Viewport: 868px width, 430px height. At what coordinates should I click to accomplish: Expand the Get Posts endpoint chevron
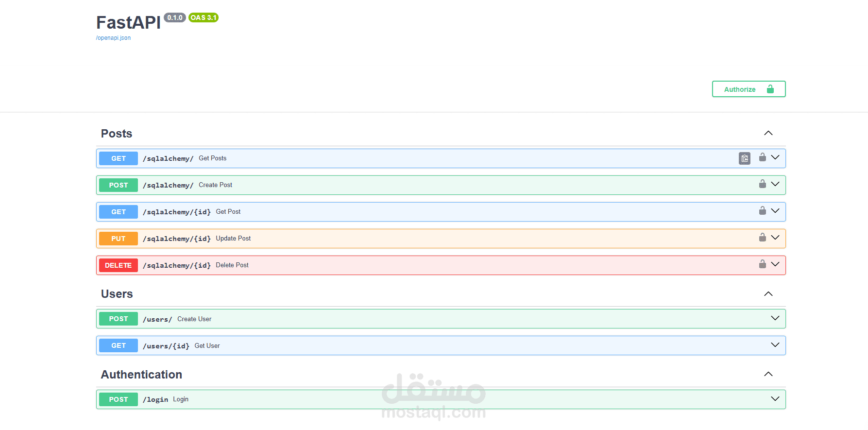pos(775,157)
